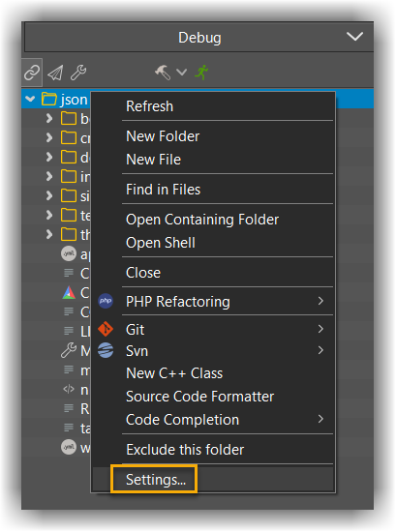Image resolution: width=396 pixels, height=532 pixels.
Task: Select Open Containing Folder
Action: (213, 220)
